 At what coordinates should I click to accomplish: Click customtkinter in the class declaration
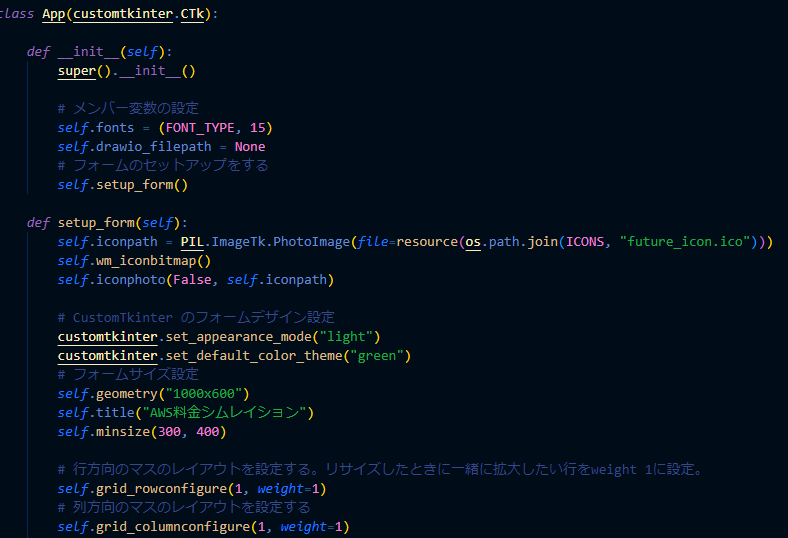point(123,14)
